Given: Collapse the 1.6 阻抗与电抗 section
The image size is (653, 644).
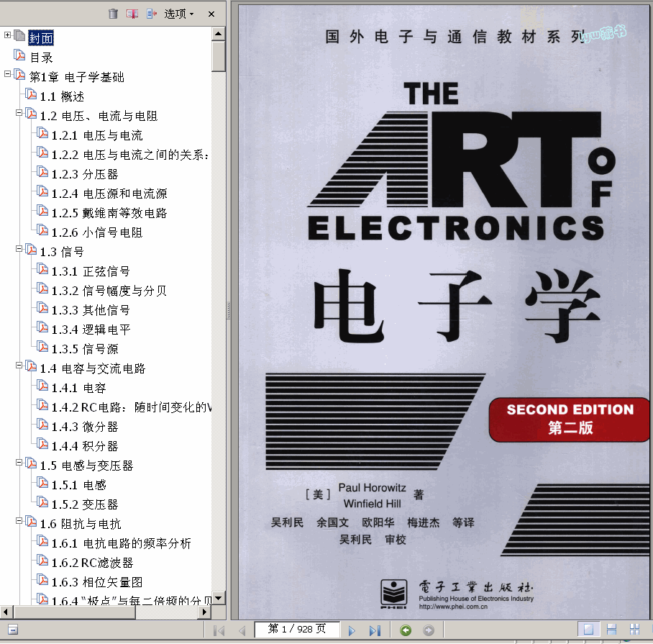Looking at the screenshot, I should click(19, 521).
